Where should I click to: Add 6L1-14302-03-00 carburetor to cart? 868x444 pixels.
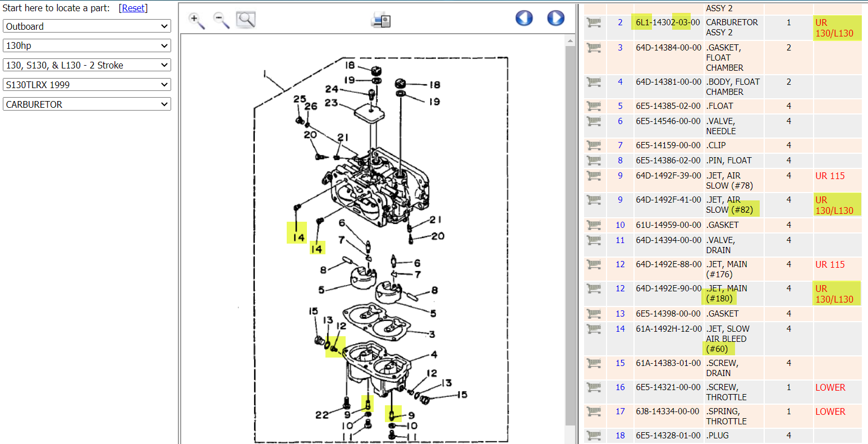coord(594,22)
